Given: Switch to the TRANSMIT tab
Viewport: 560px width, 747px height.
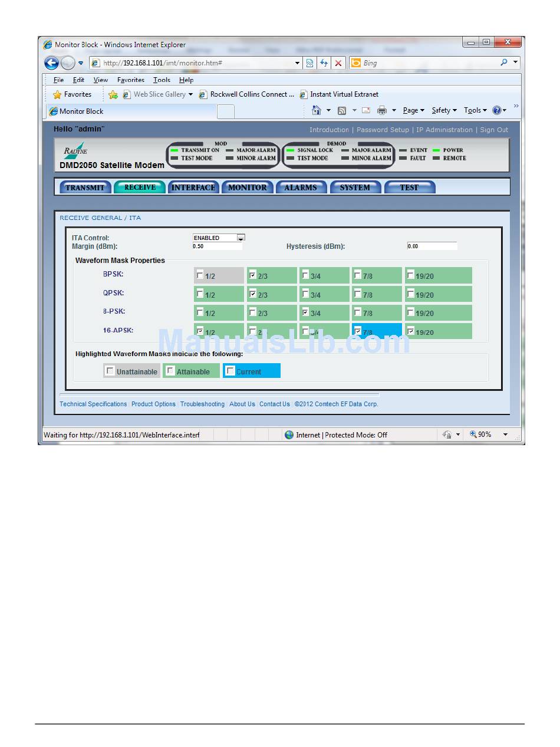Looking at the screenshot, I should 85,187.
